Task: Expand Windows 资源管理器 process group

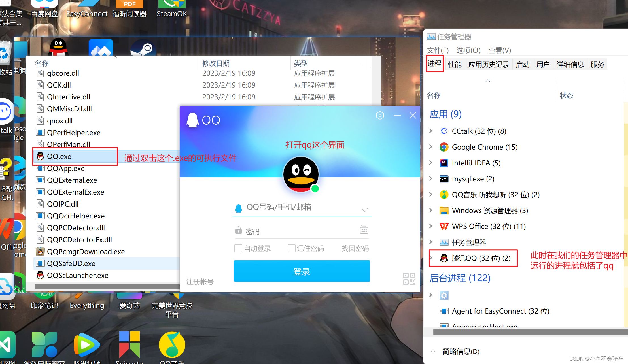Action: click(x=431, y=210)
